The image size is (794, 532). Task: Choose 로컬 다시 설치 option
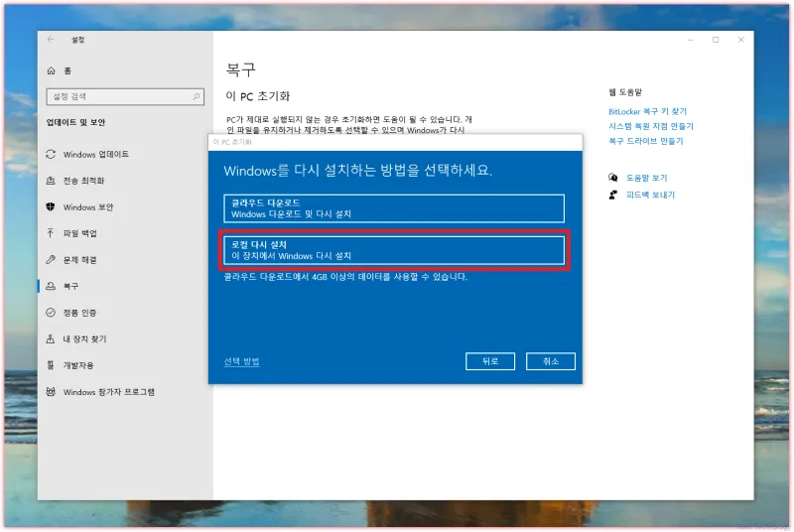(394, 250)
